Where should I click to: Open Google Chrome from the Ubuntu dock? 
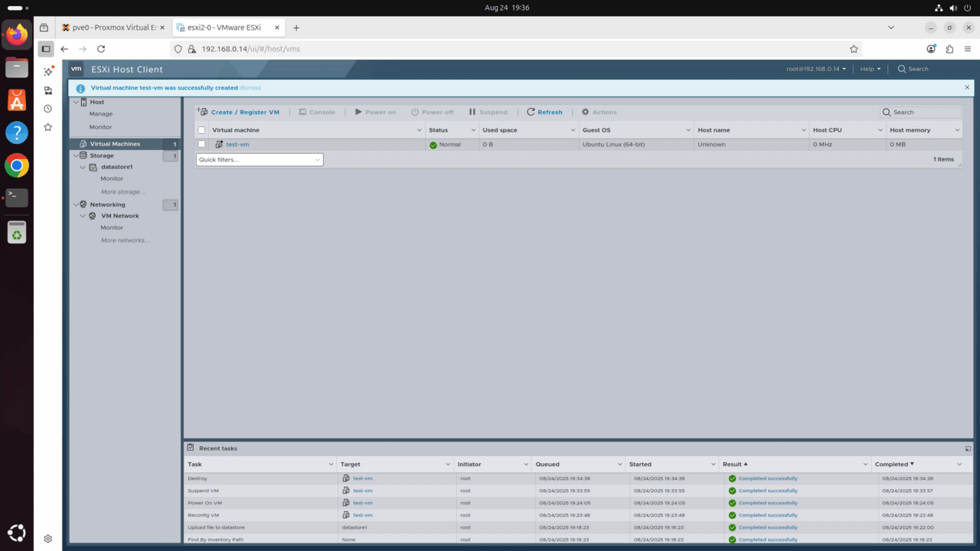[16, 165]
